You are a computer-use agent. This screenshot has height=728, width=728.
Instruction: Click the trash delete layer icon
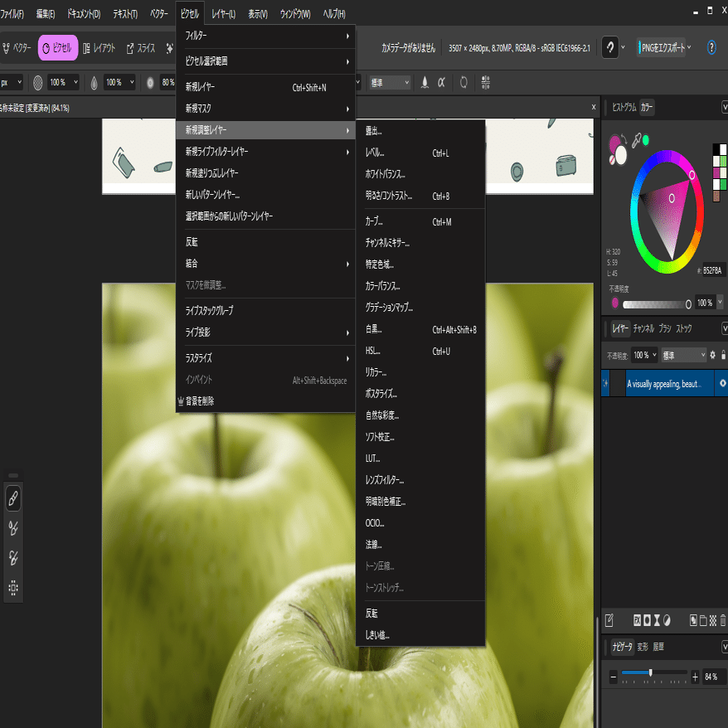(723, 620)
